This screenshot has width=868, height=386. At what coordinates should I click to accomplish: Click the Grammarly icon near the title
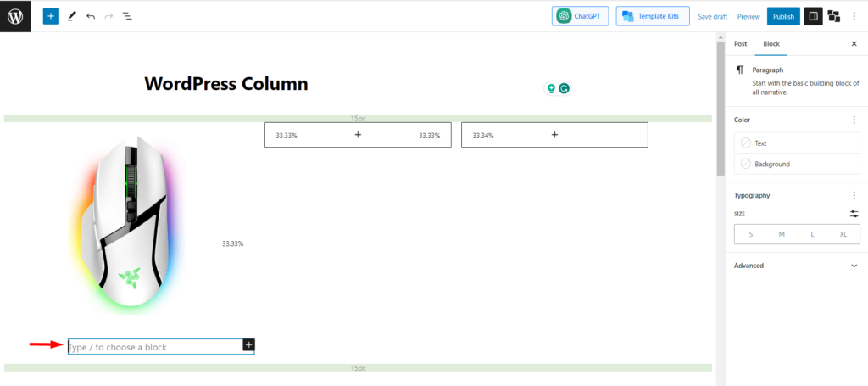(x=564, y=88)
